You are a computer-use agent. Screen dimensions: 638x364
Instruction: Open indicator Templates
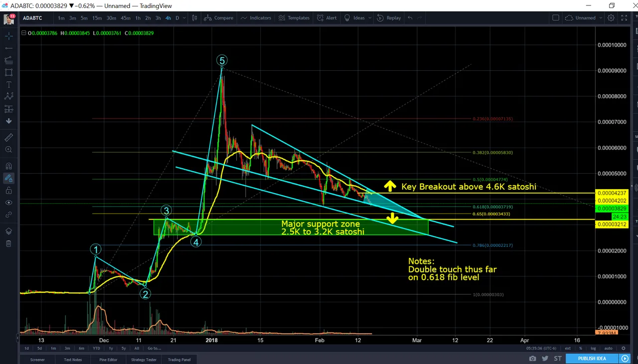point(294,18)
